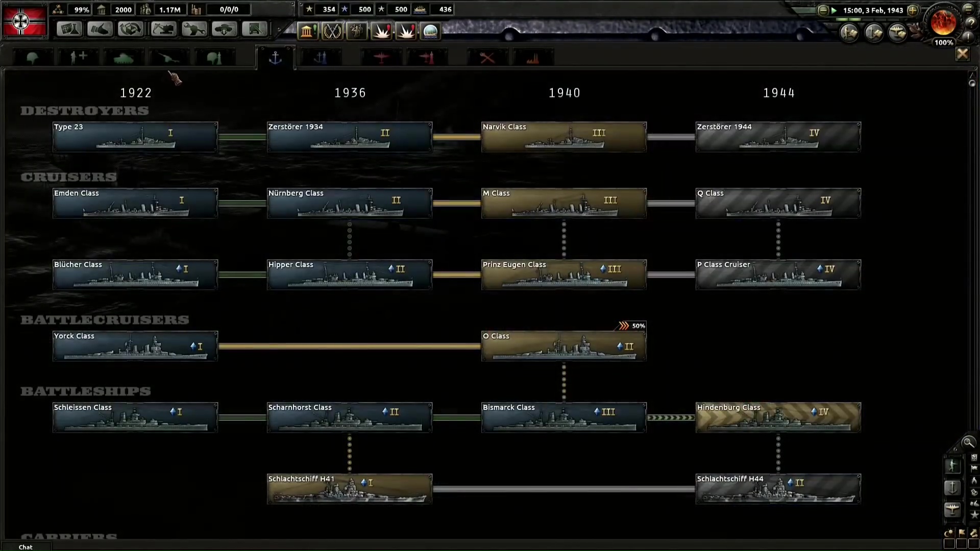Toggle the flag map mode button

pos(962,533)
